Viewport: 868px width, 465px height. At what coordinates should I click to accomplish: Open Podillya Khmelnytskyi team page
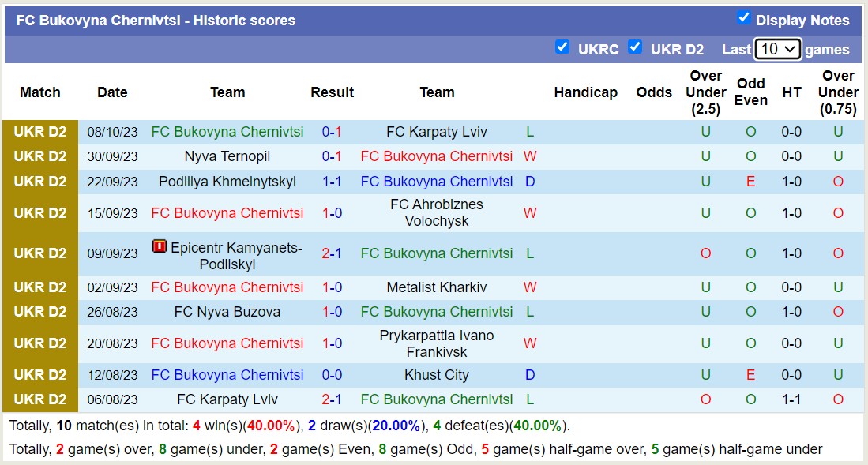[x=227, y=182]
